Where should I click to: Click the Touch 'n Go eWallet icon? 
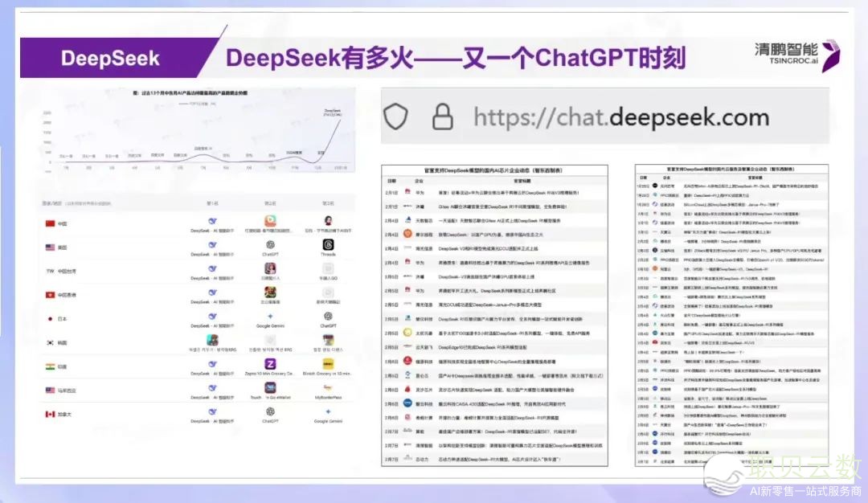[270, 387]
